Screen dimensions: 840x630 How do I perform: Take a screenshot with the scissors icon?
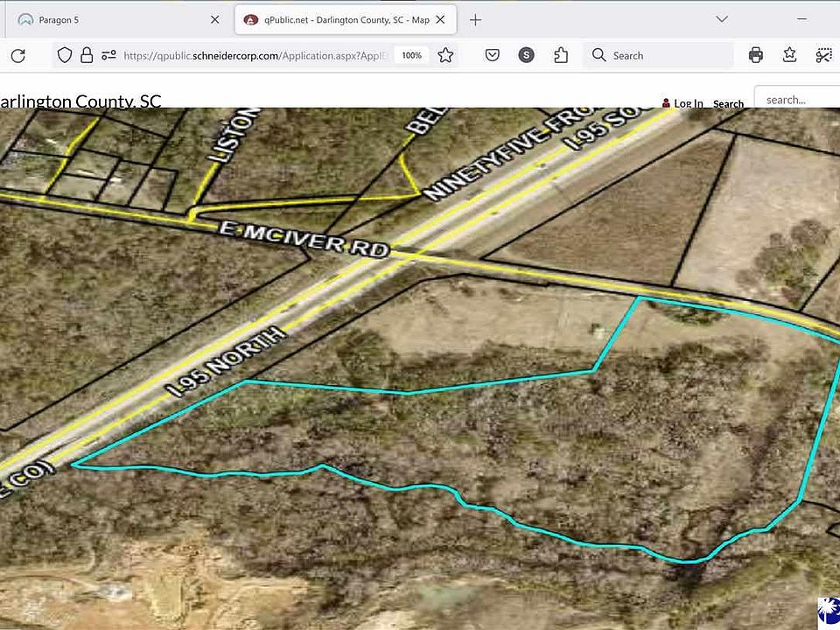[x=823, y=55]
